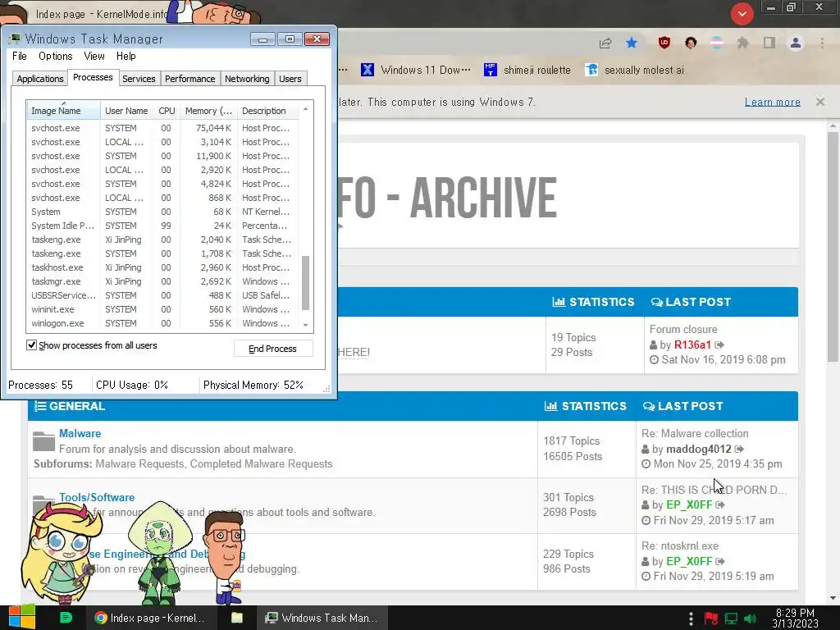Open the shimeji roulette bookmark
This screenshot has width=840, height=630.
point(527,70)
